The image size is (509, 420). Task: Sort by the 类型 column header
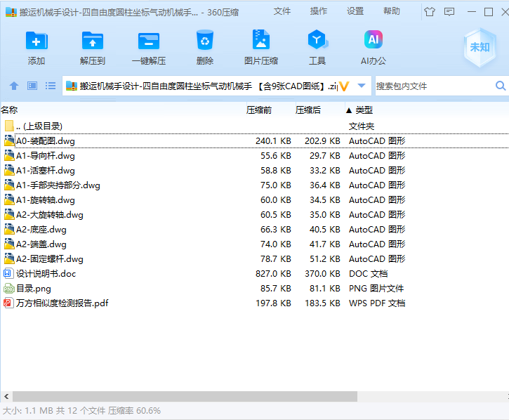(x=364, y=110)
